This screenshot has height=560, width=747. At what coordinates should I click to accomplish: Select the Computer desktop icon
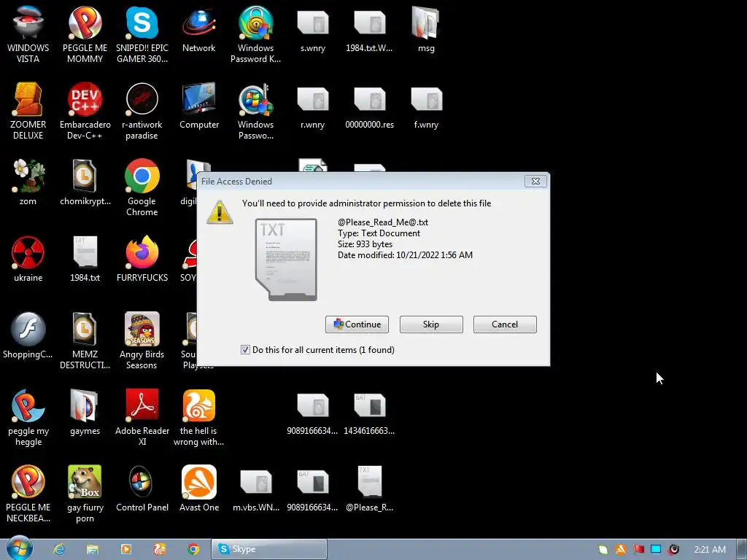[198, 106]
